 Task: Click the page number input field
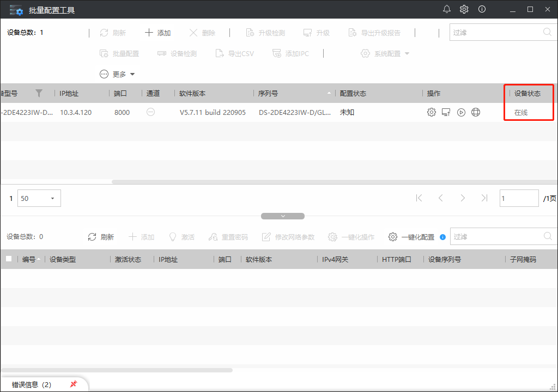coord(519,198)
